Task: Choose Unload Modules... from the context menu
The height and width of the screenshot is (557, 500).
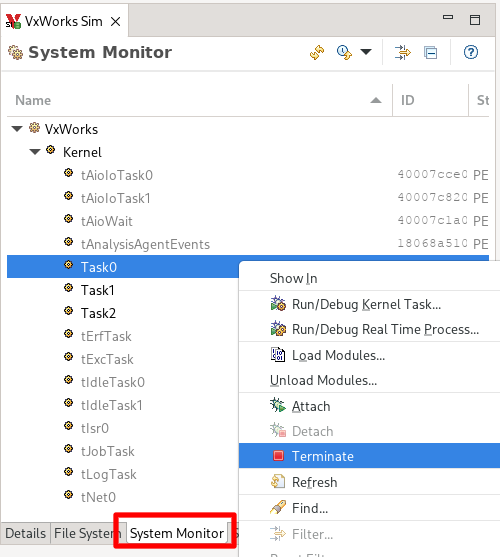Action: 369,380
